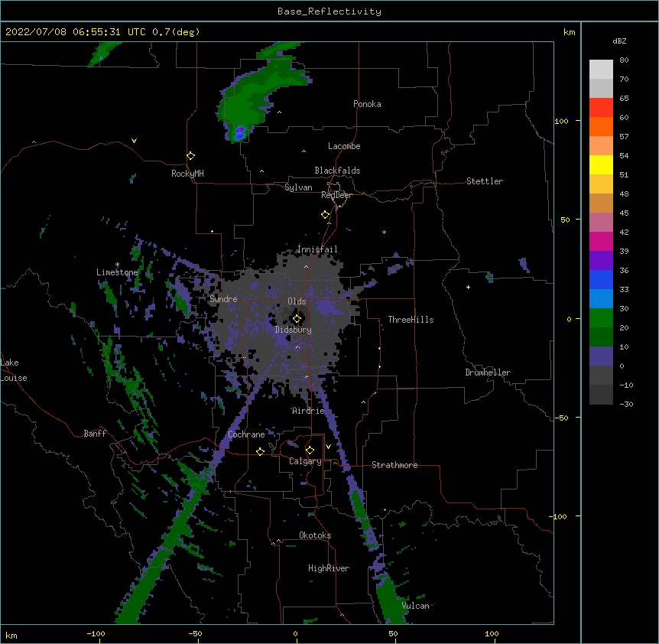Screen dimensions: 659x644
Task: Click the yellow V marker northwest of RockyMH
Action: pyautogui.click(x=134, y=141)
